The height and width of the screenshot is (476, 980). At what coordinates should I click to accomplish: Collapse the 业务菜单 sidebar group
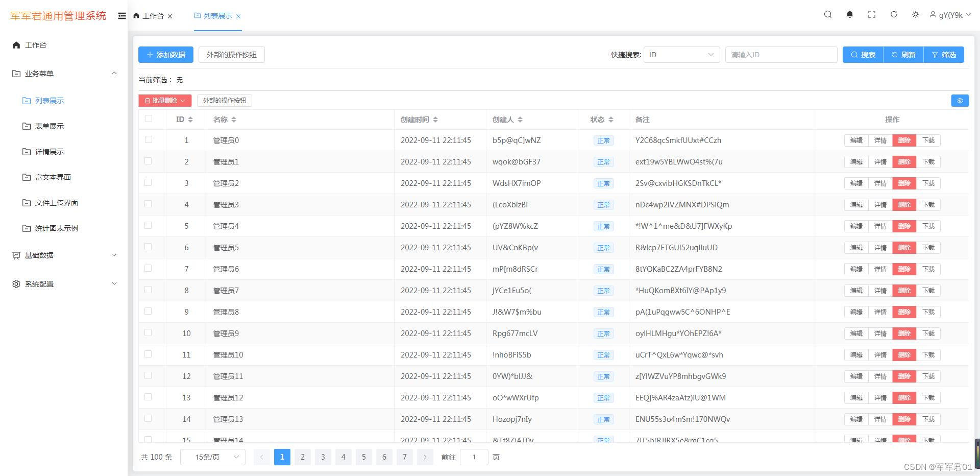[x=64, y=74]
